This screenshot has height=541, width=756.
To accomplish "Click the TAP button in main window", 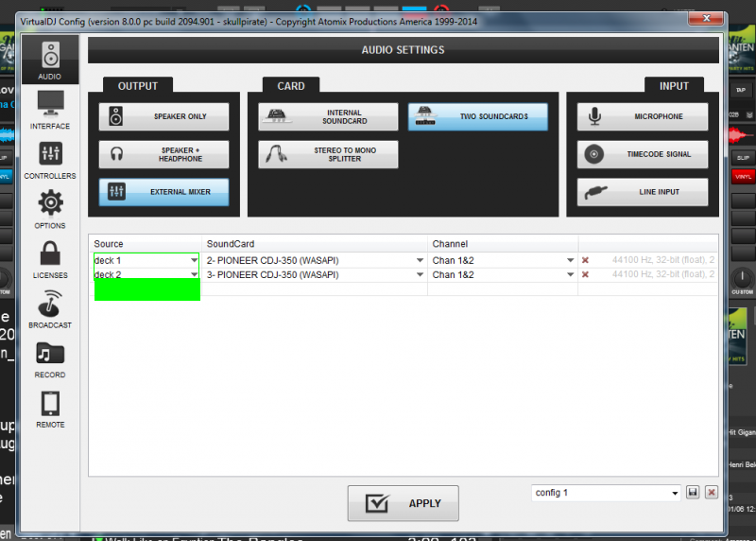I will click(741, 90).
